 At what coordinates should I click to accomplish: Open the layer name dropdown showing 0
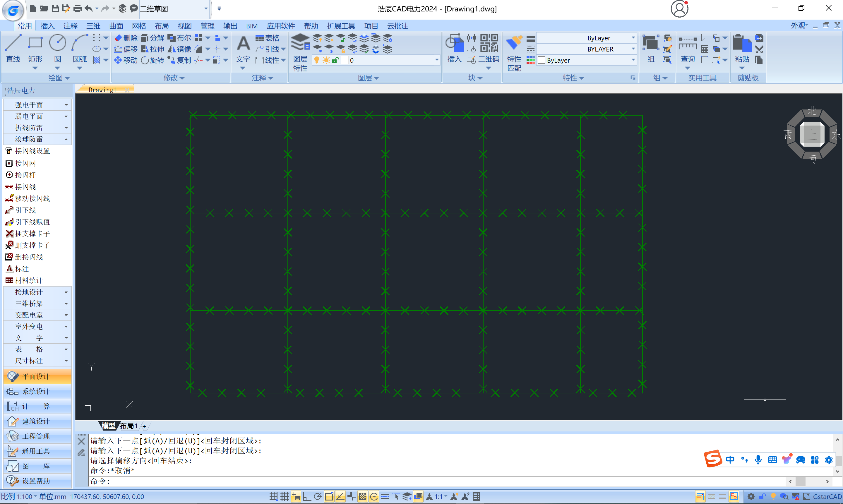tap(436, 60)
